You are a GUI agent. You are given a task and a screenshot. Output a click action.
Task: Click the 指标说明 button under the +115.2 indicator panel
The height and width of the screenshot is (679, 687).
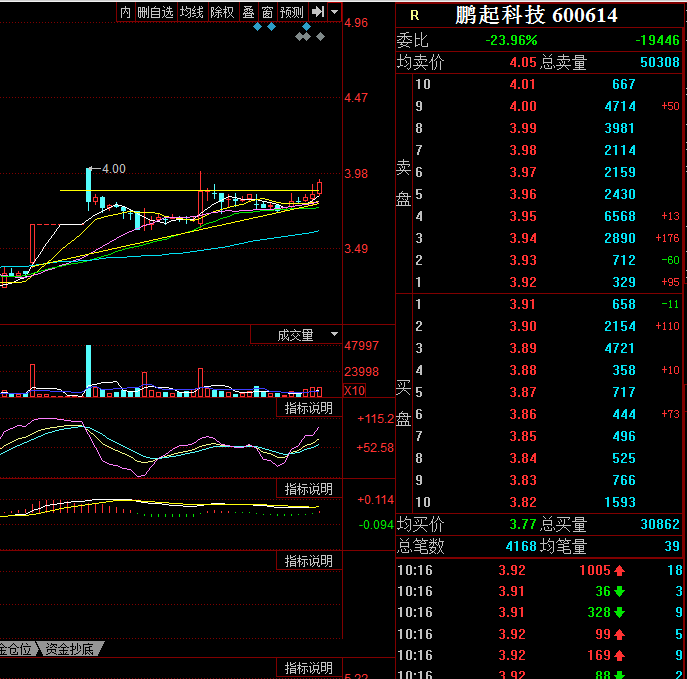pos(309,488)
